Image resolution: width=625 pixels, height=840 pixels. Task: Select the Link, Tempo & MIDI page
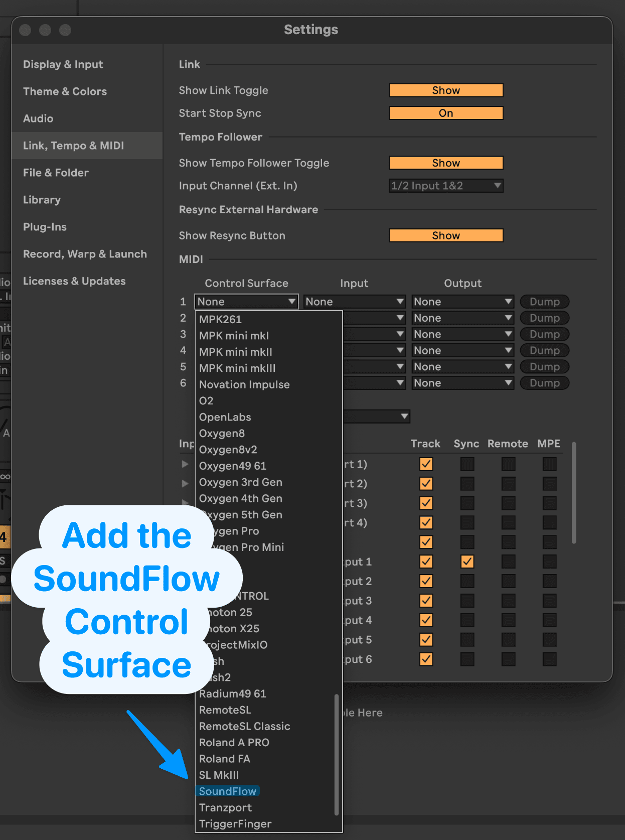point(87,146)
